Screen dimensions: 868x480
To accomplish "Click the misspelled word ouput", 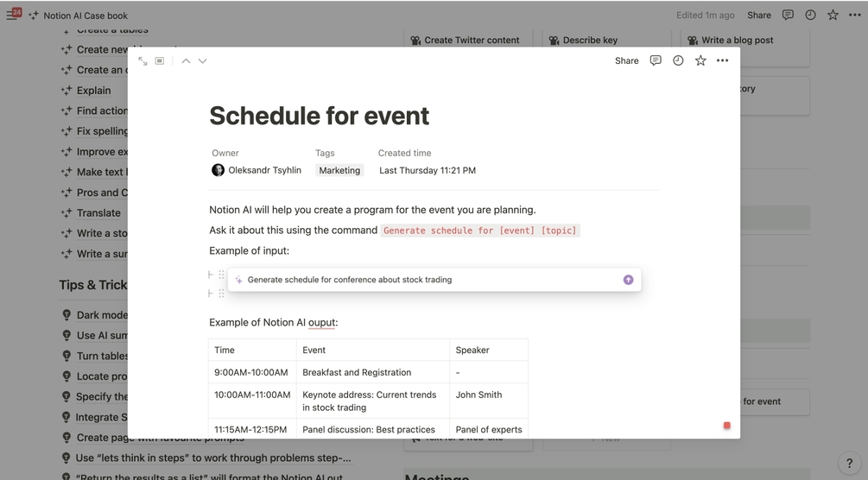I will [x=321, y=322].
